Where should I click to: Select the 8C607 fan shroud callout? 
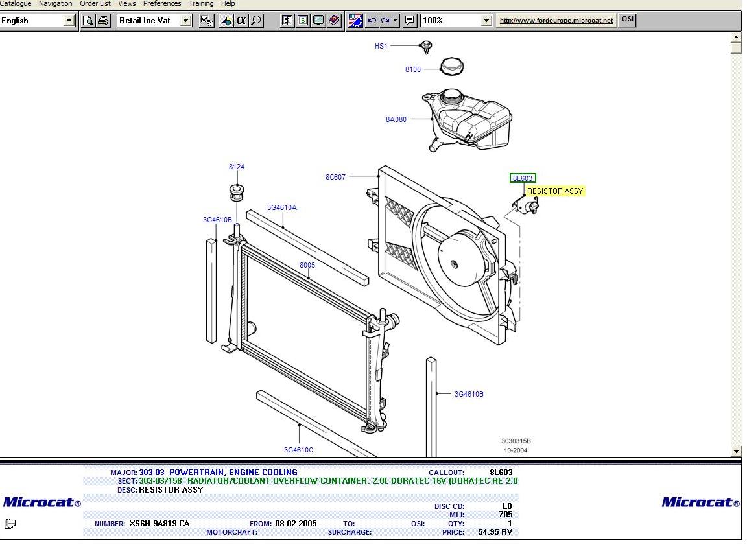[x=335, y=177]
